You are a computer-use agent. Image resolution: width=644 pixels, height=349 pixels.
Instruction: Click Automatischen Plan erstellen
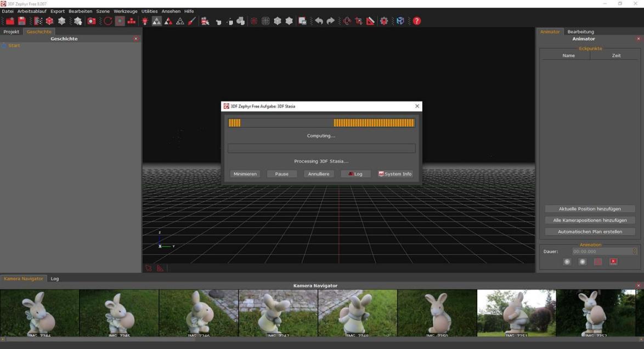[590, 232]
